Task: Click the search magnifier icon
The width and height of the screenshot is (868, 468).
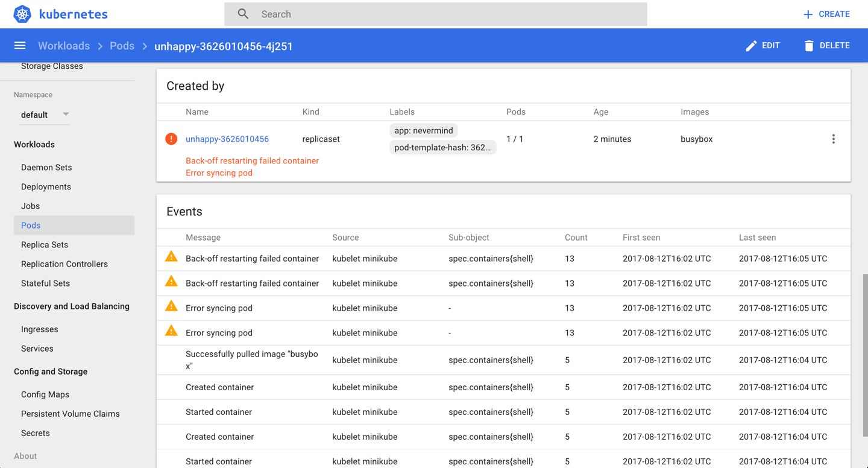Action: [243, 14]
